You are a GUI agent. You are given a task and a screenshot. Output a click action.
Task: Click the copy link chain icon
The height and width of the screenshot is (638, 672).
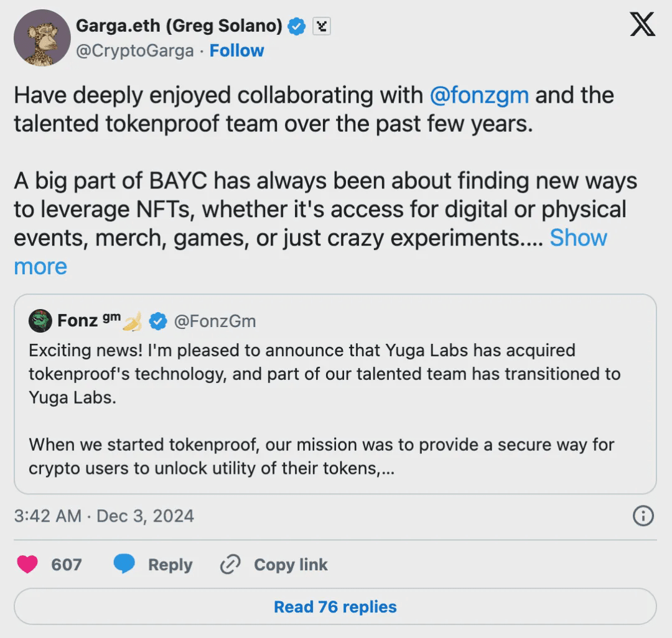pos(230,565)
